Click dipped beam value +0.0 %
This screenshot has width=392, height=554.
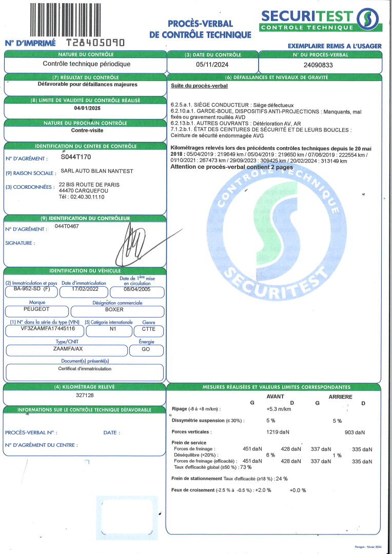[298, 490]
